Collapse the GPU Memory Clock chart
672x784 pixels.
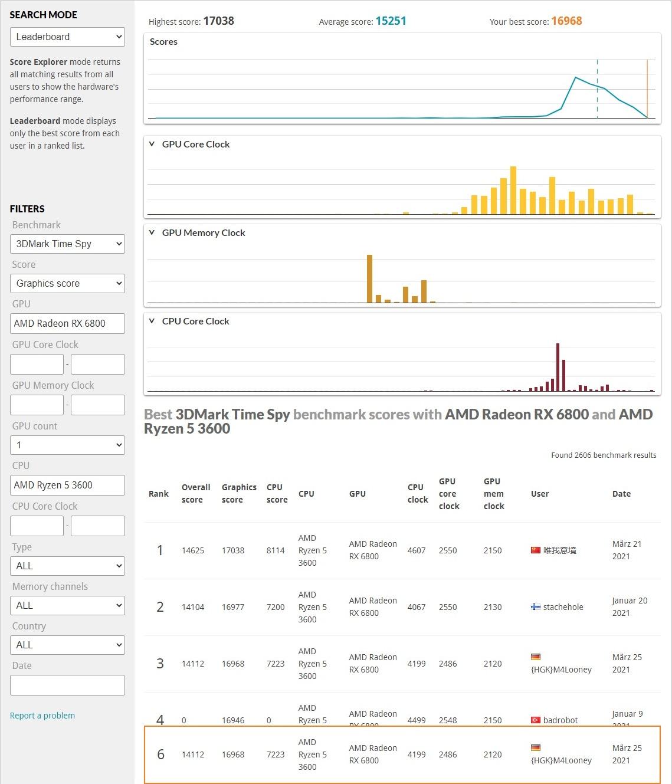[152, 232]
